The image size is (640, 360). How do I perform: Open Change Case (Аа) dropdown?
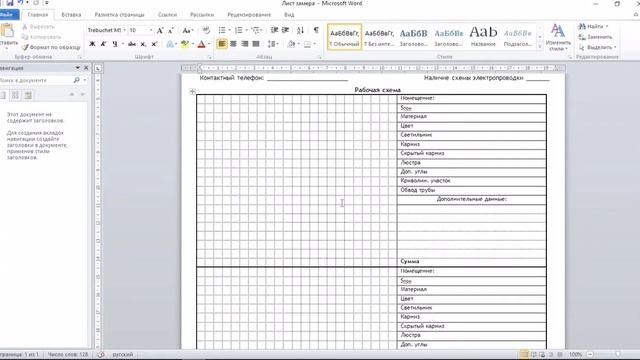click(x=187, y=30)
